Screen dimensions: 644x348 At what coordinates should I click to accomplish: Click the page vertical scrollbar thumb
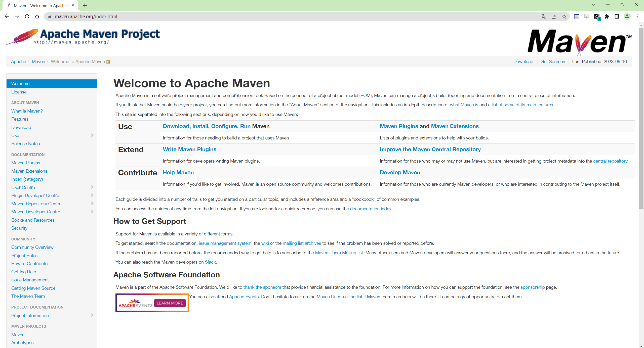[x=641, y=118]
